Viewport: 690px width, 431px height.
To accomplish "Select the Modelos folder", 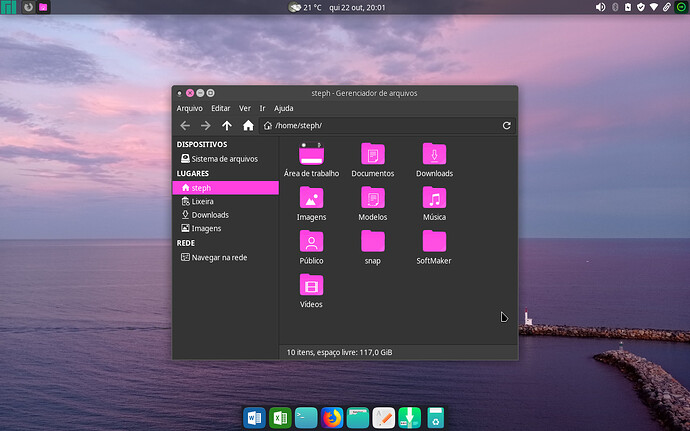I will 373,203.
